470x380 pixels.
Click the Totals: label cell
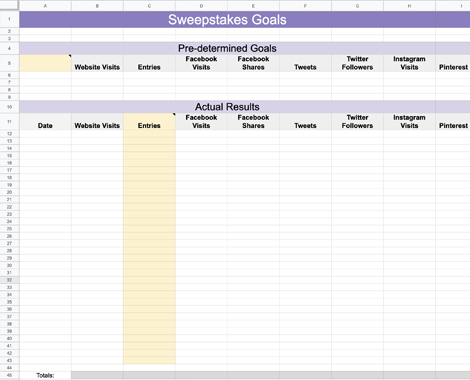45,375
